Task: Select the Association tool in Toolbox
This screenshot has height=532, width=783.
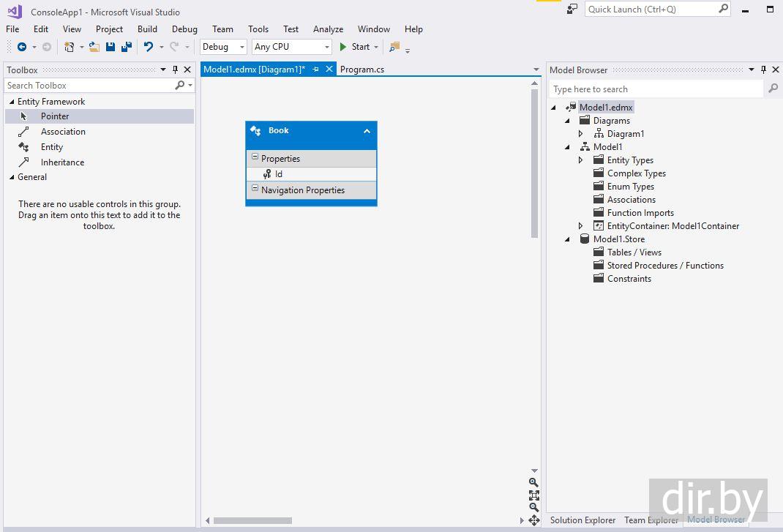Action: pyautogui.click(x=63, y=132)
